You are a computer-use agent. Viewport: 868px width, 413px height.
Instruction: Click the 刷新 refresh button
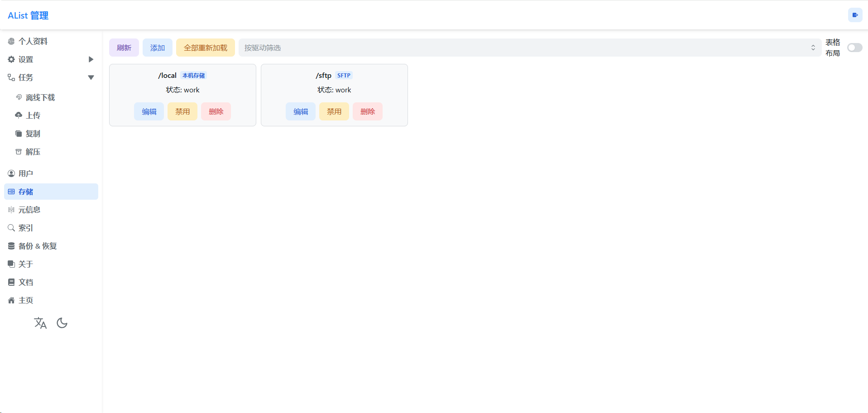point(124,48)
